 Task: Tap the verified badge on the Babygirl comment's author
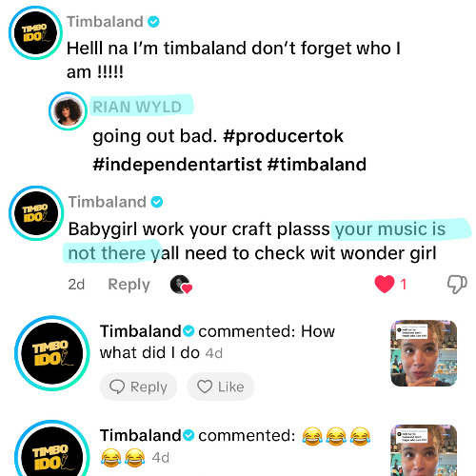click(157, 202)
